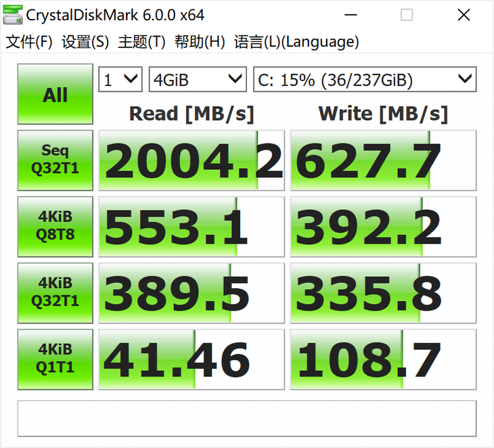Start the Seq Q32T1 test
The height and width of the screenshot is (448, 494).
coord(55,160)
